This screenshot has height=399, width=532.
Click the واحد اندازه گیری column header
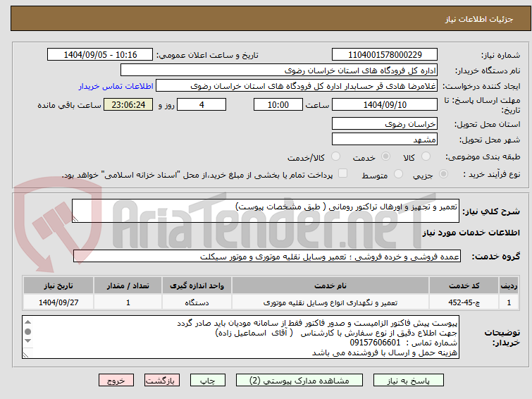(197, 286)
